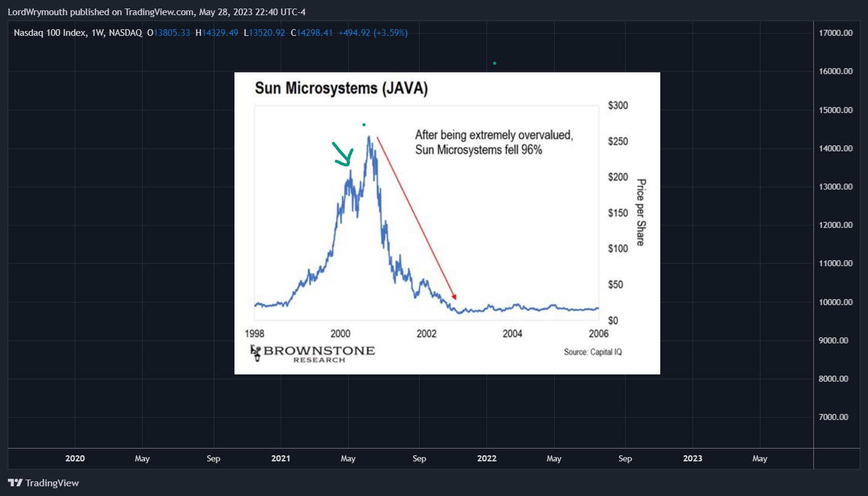Click the open value O13805.33
The width and height of the screenshot is (868, 496).
169,32
